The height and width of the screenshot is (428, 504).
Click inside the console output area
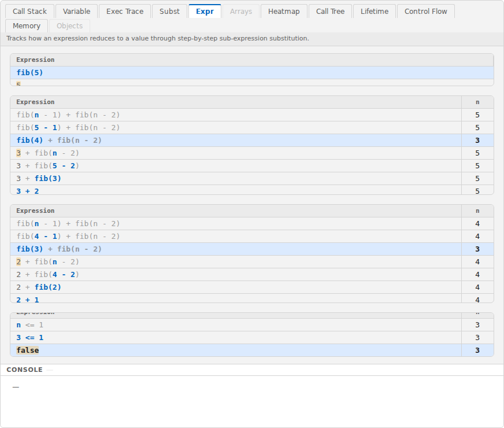pos(251,401)
